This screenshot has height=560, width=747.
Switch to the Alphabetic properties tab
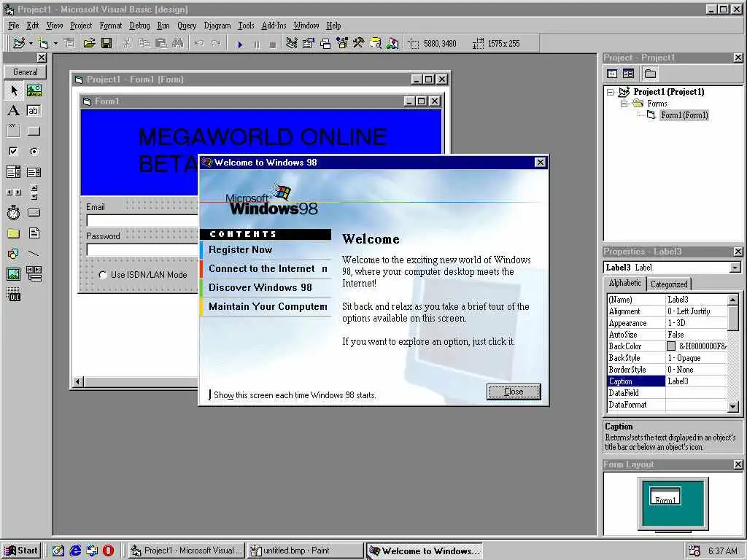pos(625,284)
